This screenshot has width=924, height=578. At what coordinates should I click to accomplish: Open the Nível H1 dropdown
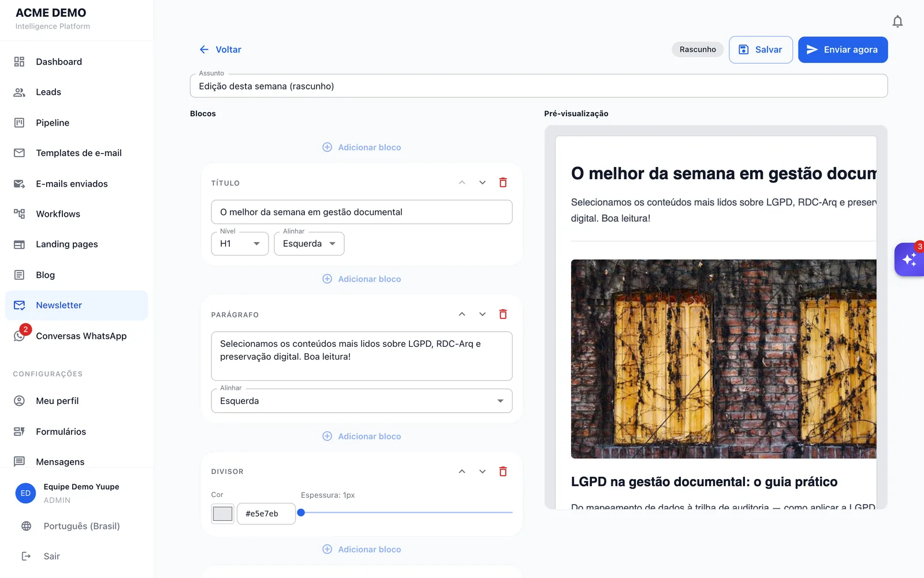[240, 244]
